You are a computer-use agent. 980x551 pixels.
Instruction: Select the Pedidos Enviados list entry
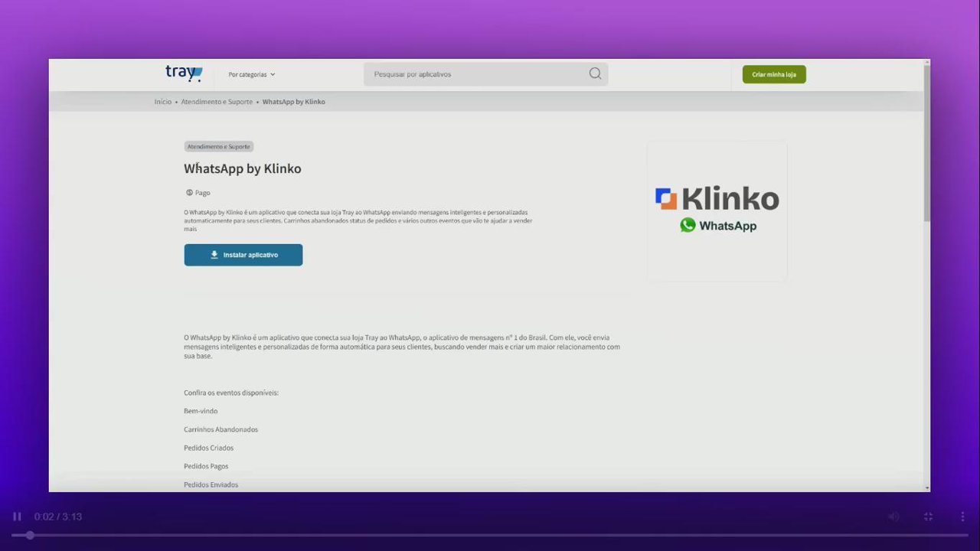click(x=211, y=484)
